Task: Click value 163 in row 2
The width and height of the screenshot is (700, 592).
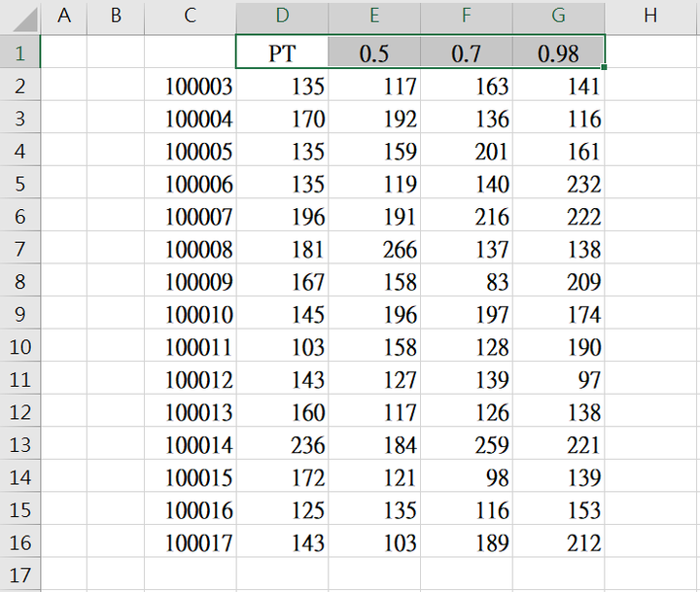Action: 467,85
